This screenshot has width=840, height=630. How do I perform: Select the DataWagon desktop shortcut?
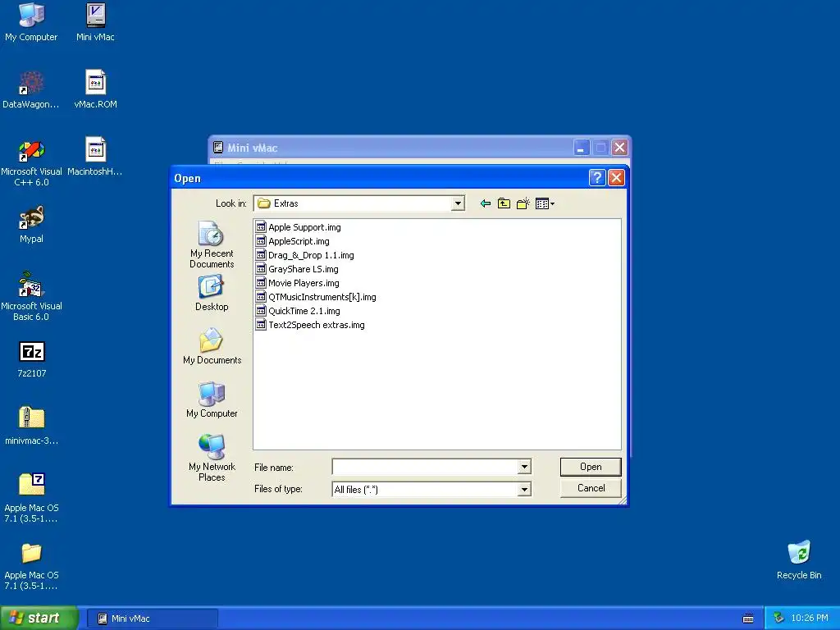[x=31, y=89]
